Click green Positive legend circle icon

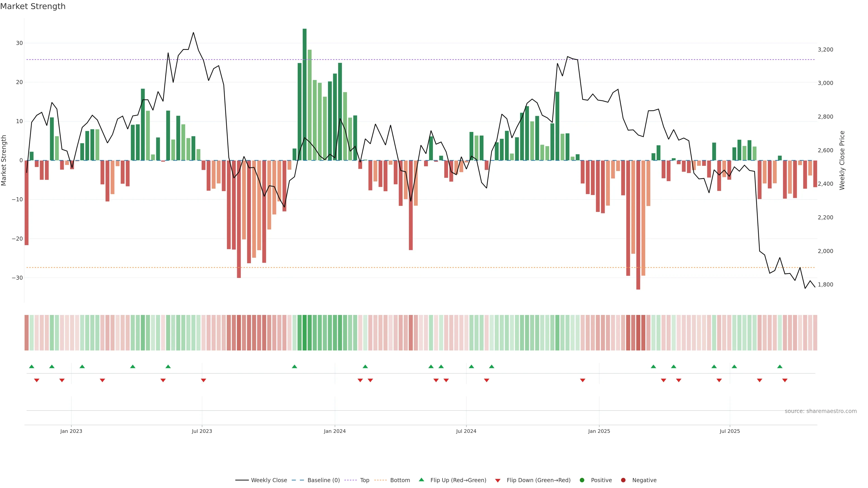(x=582, y=480)
